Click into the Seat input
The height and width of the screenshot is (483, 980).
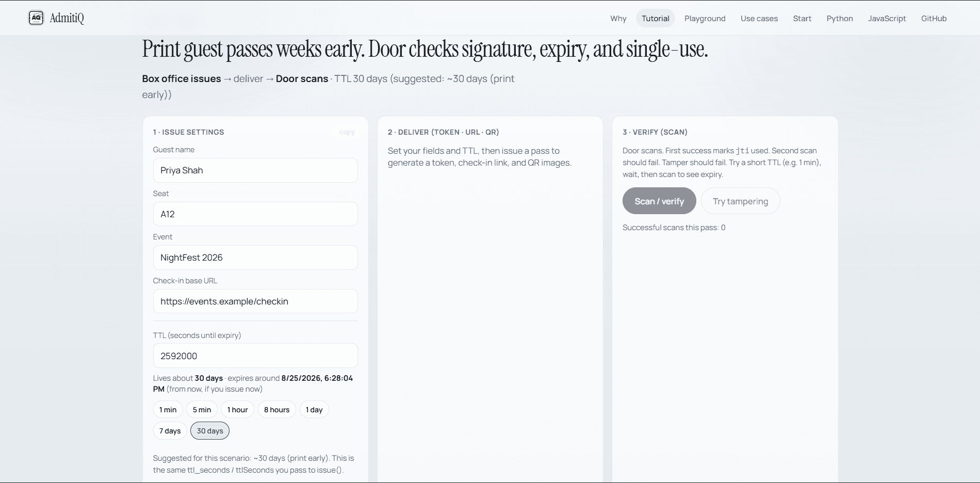tap(255, 214)
